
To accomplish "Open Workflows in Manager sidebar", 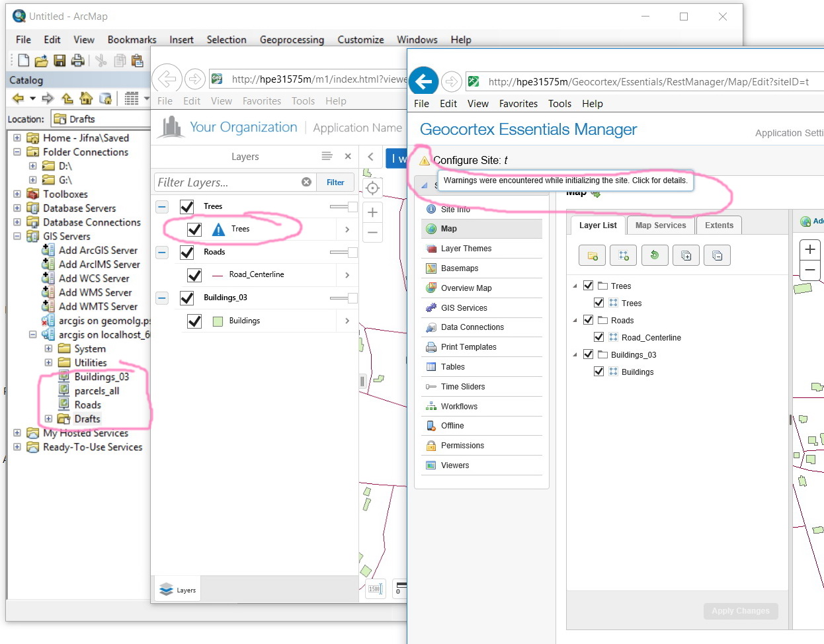I will click(481, 407).
